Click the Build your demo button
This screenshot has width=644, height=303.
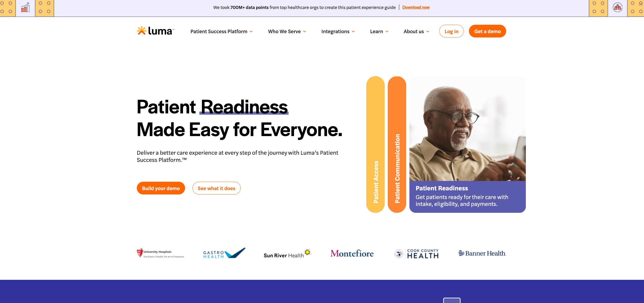161,188
